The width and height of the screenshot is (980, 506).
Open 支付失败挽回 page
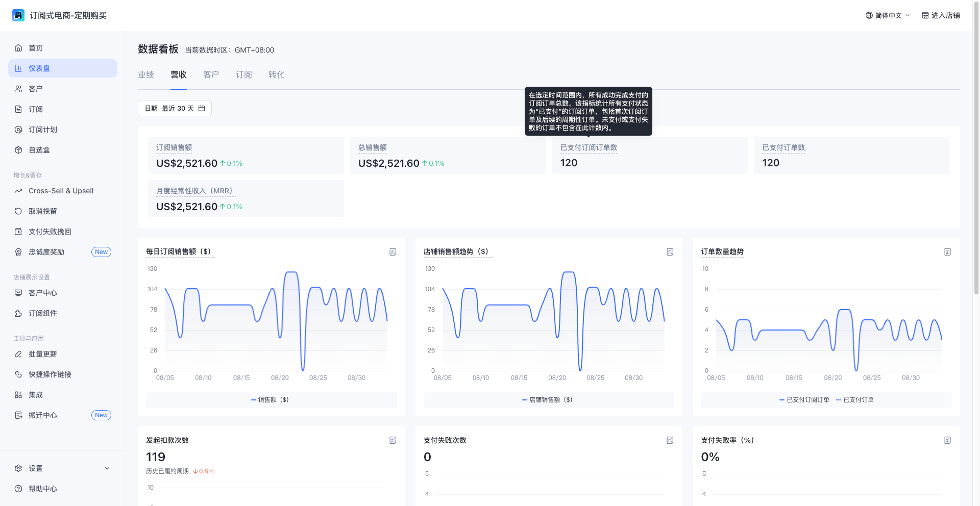click(63, 232)
